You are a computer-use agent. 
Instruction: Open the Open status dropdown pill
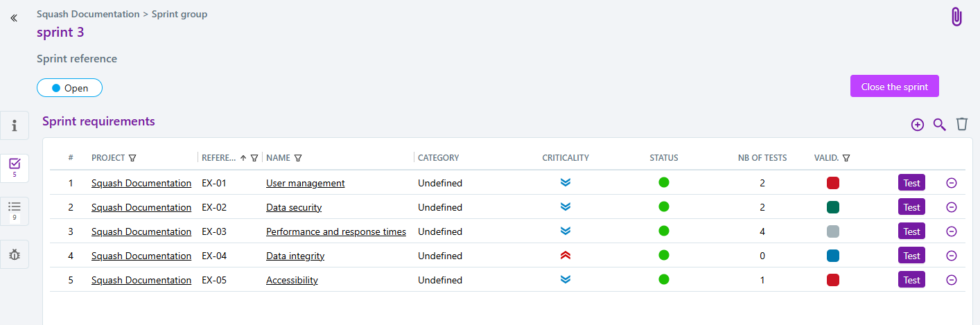click(x=69, y=88)
